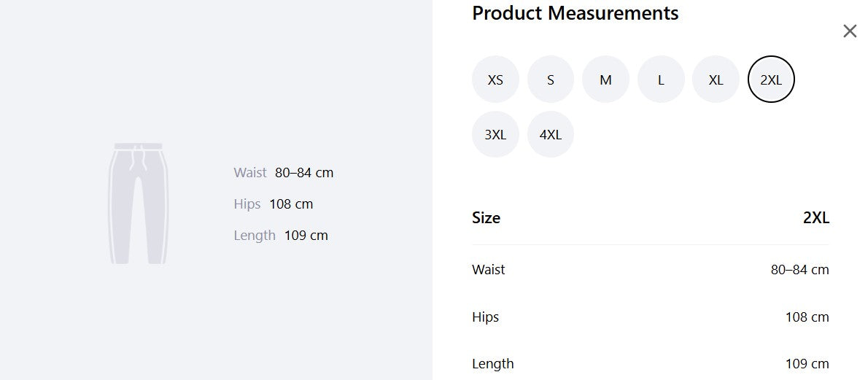Click the selected 2XL size button
Image resolution: width=868 pixels, height=380 pixels.
tap(771, 80)
